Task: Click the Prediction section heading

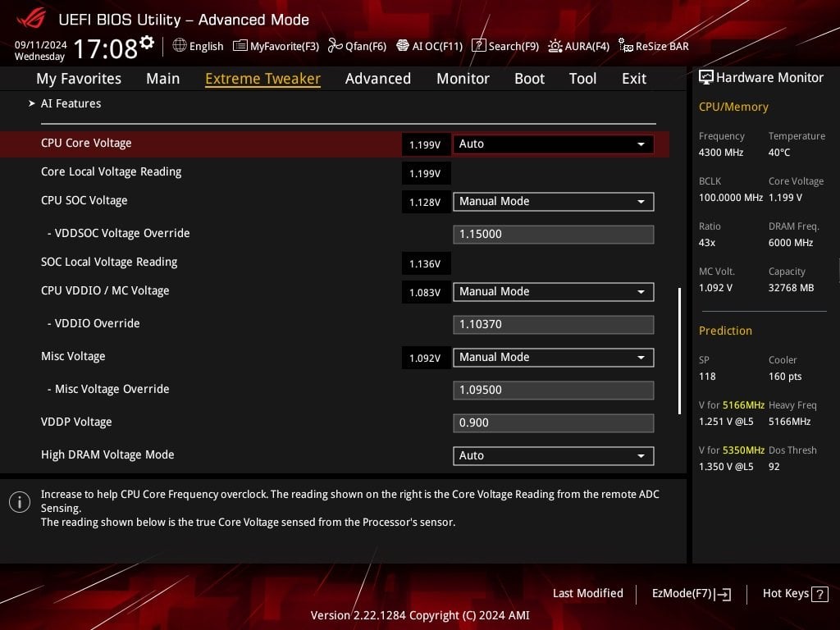Action: coord(725,331)
